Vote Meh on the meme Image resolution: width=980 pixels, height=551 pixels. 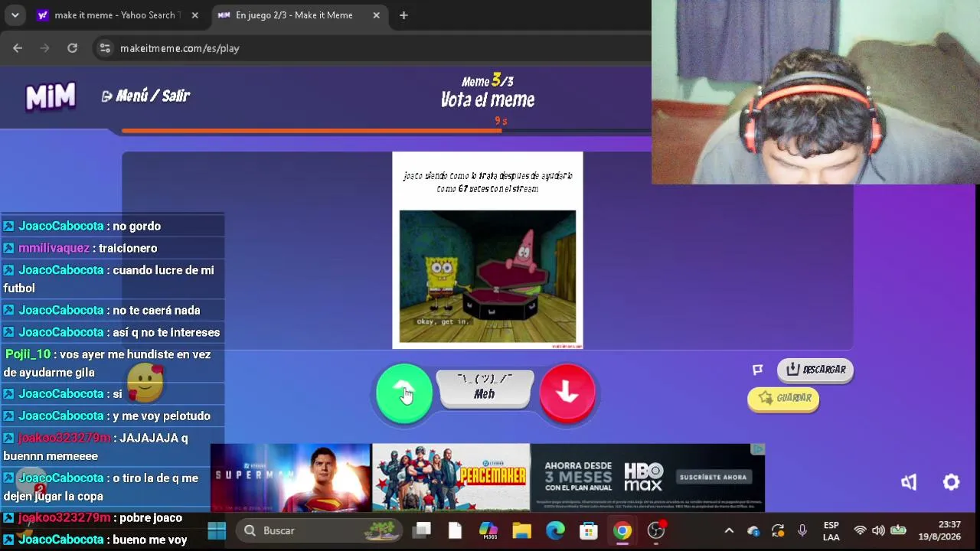pyautogui.click(x=485, y=388)
